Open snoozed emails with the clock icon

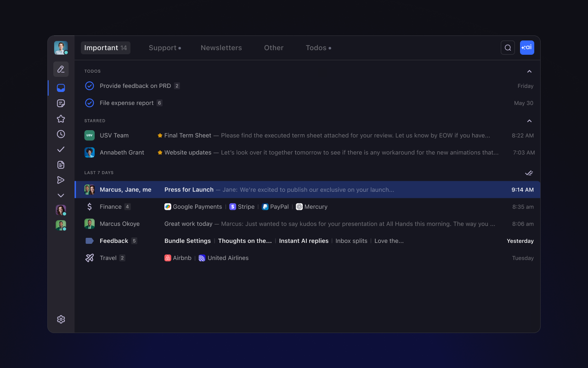pyautogui.click(x=61, y=134)
